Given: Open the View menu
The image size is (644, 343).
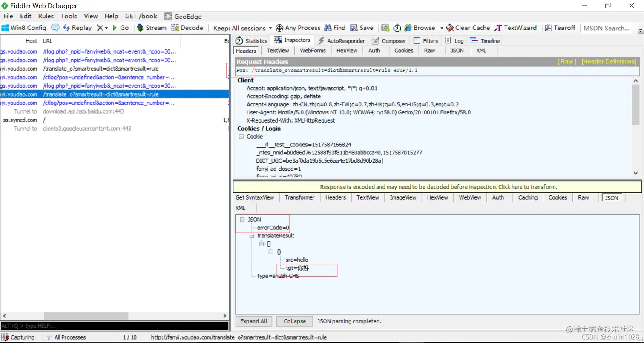Looking at the screenshot, I should pyautogui.click(x=91, y=16).
